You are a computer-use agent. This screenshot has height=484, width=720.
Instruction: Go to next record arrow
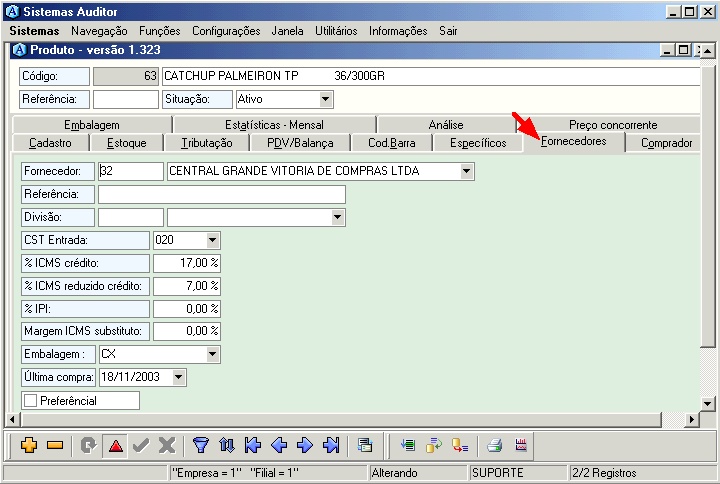305,445
